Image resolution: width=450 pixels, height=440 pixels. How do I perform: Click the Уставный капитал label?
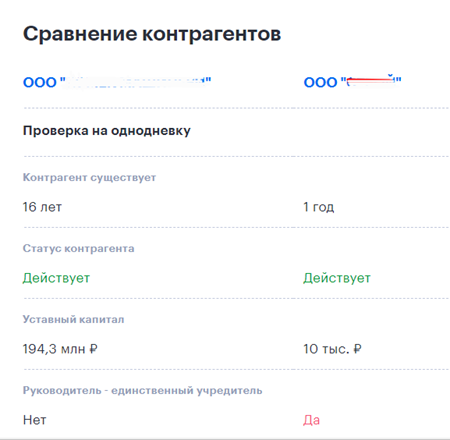click(73, 319)
